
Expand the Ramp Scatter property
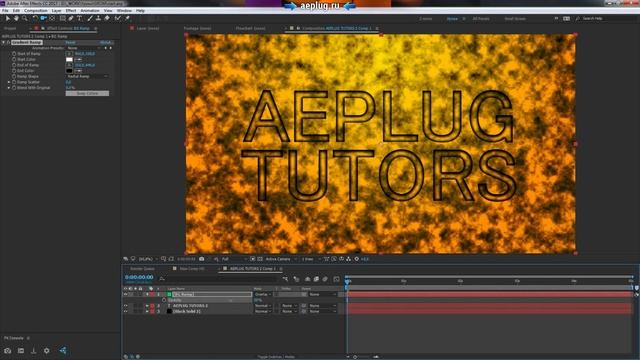(x=9, y=82)
